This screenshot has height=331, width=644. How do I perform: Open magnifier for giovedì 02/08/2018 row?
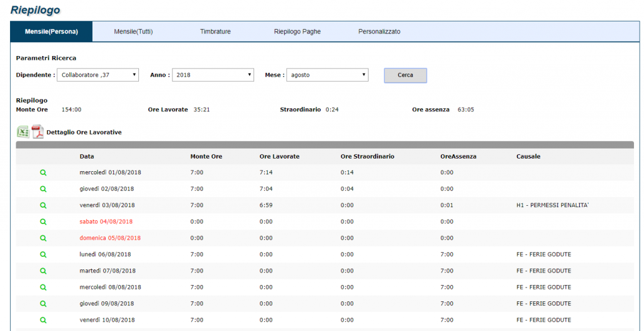pyautogui.click(x=43, y=189)
